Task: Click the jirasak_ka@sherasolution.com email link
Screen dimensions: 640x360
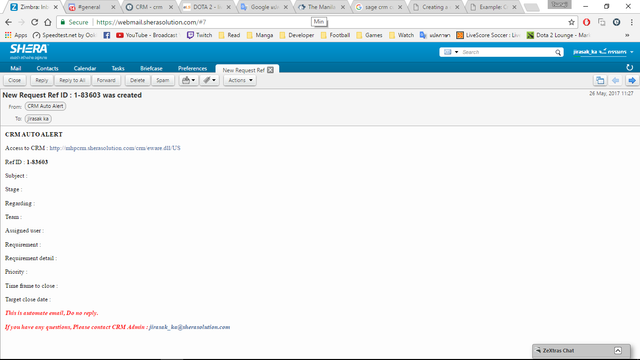Action: coord(189,327)
